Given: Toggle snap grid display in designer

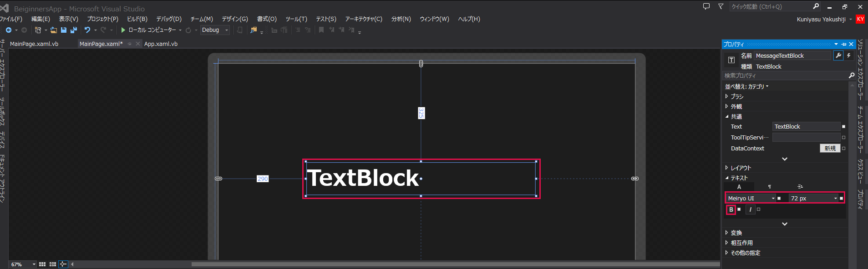Looking at the screenshot, I should [x=42, y=264].
